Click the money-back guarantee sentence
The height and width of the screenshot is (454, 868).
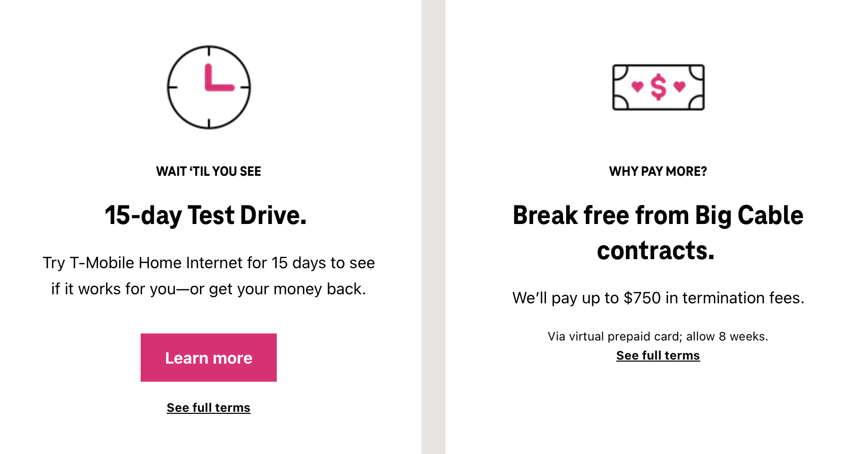pos(208,289)
